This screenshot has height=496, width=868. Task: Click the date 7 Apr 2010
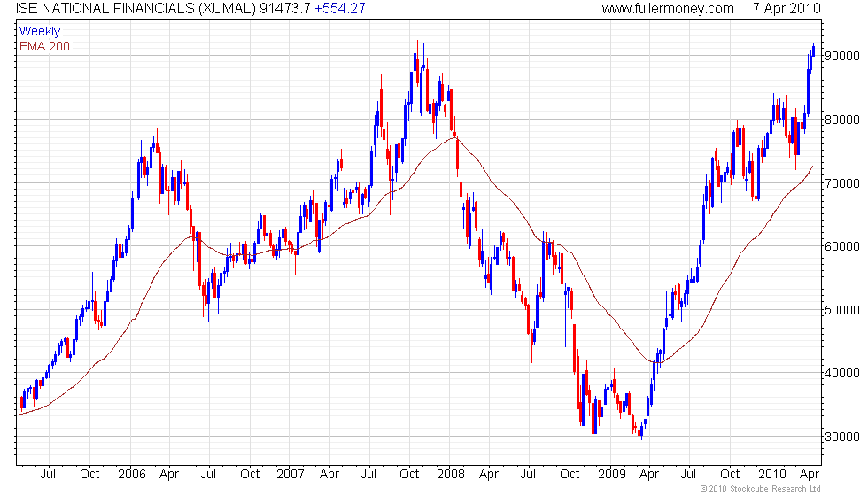point(787,8)
